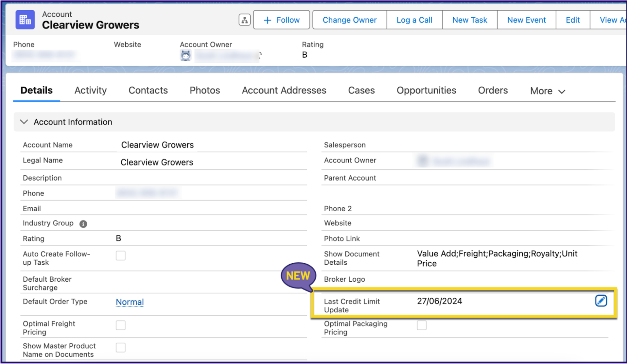Collapse the Account Information section
This screenshot has width=627, height=364.
click(x=24, y=122)
